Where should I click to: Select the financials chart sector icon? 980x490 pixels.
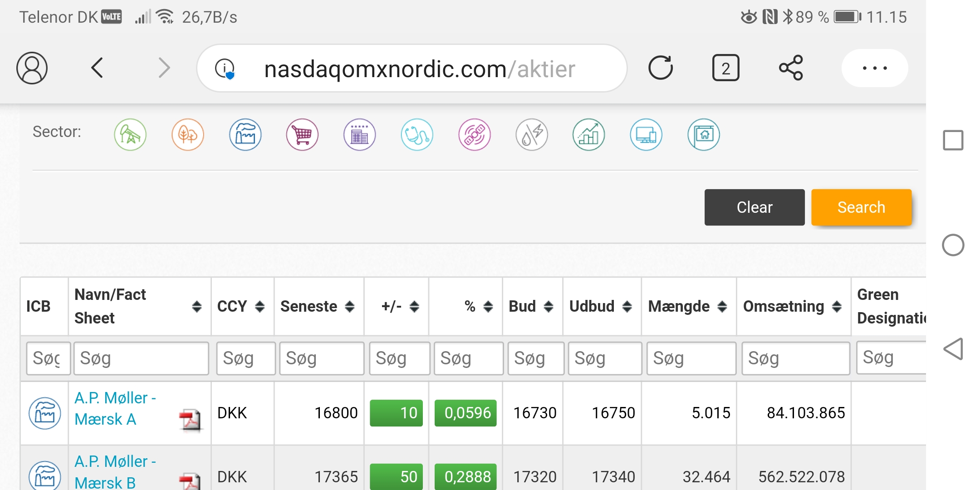(x=589, y=135)
